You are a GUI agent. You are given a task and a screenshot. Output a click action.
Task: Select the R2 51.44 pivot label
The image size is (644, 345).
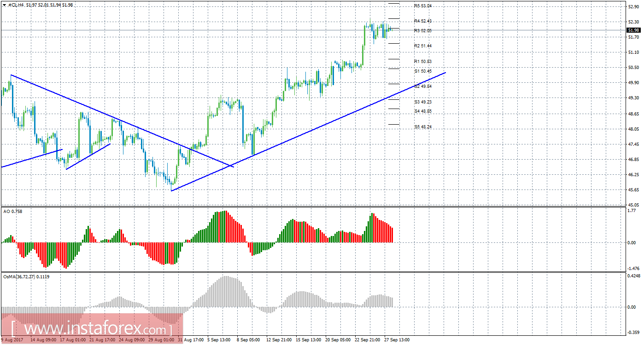423,46
